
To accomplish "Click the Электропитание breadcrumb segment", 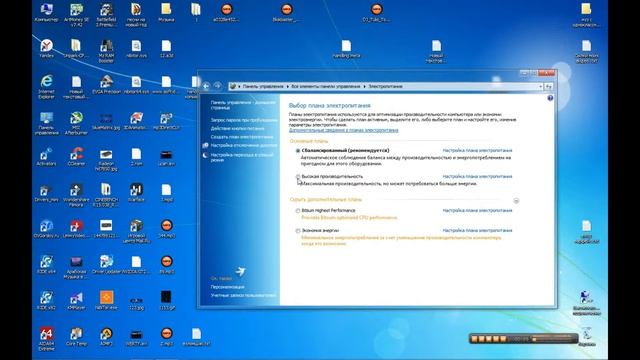I will pos(385,87).
